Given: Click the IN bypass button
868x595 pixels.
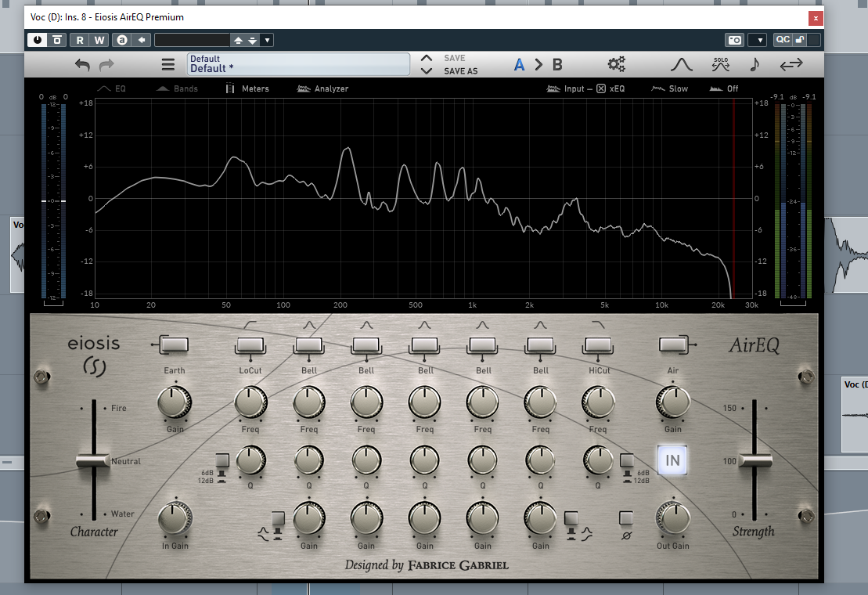Looking at the screenshot, I should point(672,460).
